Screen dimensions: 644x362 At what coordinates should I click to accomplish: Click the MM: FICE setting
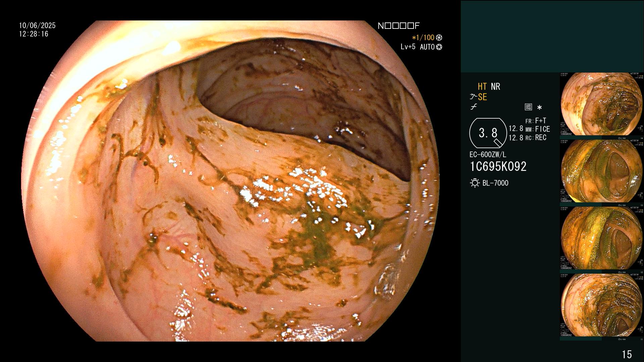tap(538, 129)
